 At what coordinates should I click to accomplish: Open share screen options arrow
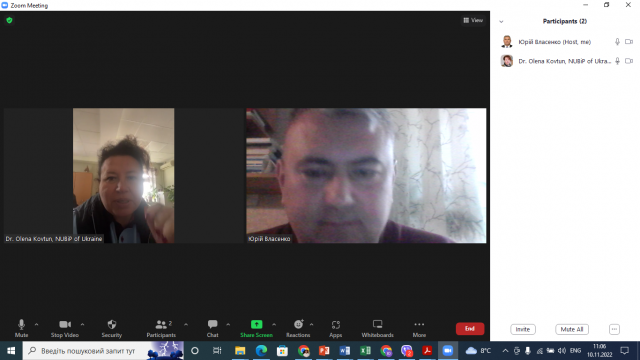[x=274, y=324]
